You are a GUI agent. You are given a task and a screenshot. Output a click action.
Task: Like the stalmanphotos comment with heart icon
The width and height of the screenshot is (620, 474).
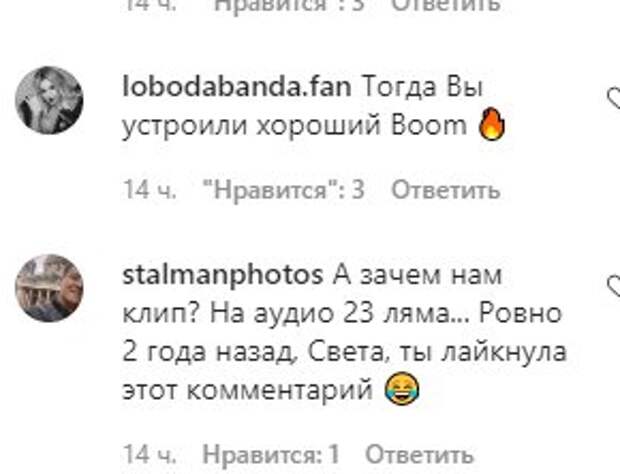coord(614,287)
